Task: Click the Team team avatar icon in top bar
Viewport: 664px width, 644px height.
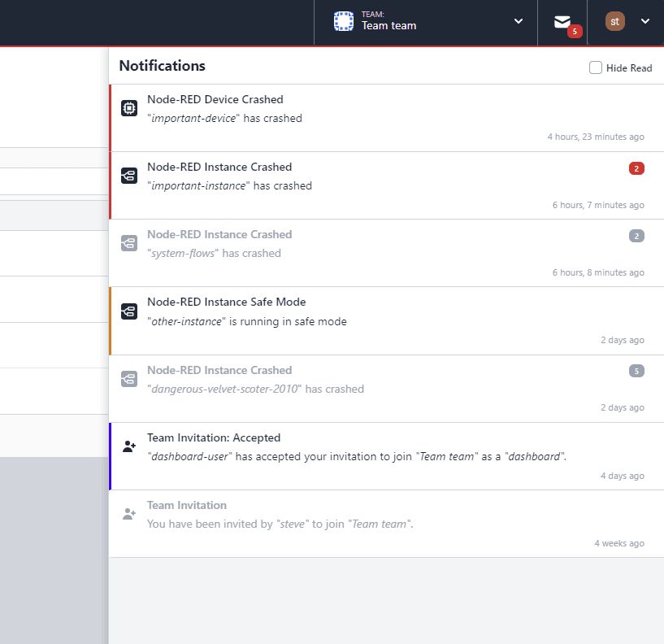Action: point(342,22)
